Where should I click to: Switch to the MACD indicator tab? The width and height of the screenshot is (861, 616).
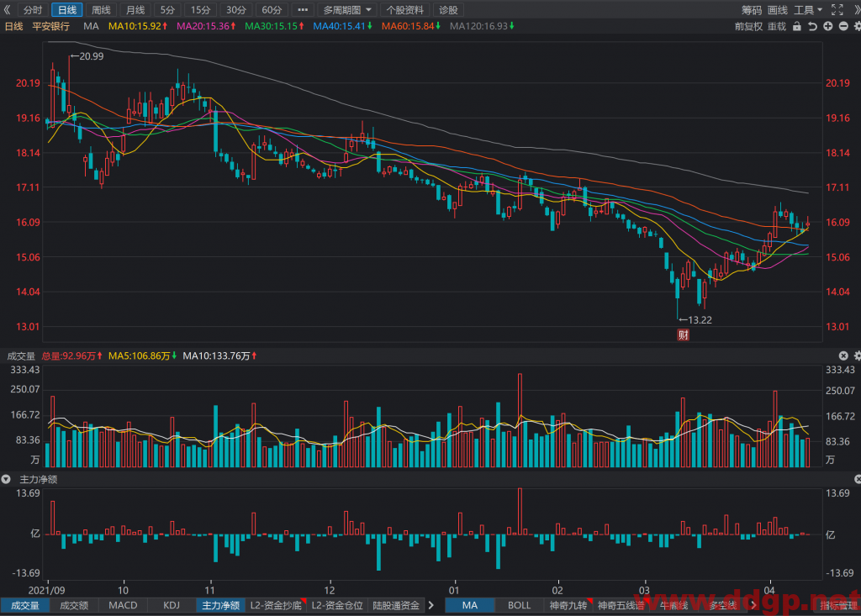(123, 605)
